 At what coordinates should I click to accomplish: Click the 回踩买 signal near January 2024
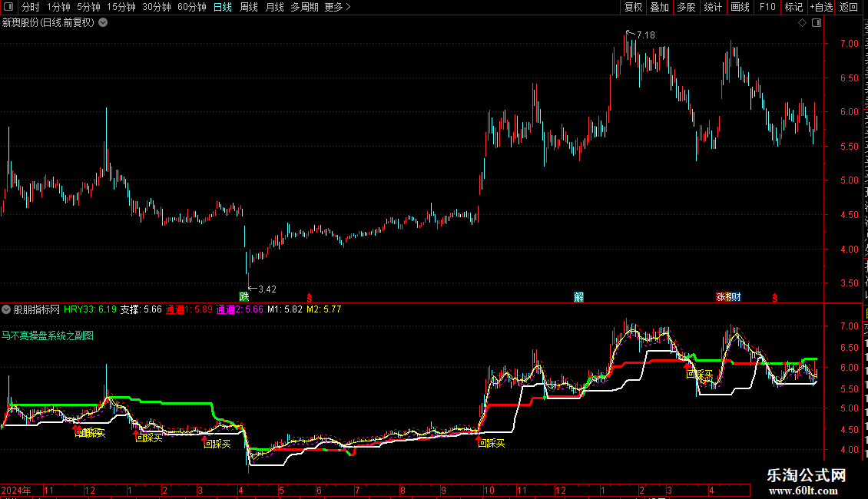150,438
